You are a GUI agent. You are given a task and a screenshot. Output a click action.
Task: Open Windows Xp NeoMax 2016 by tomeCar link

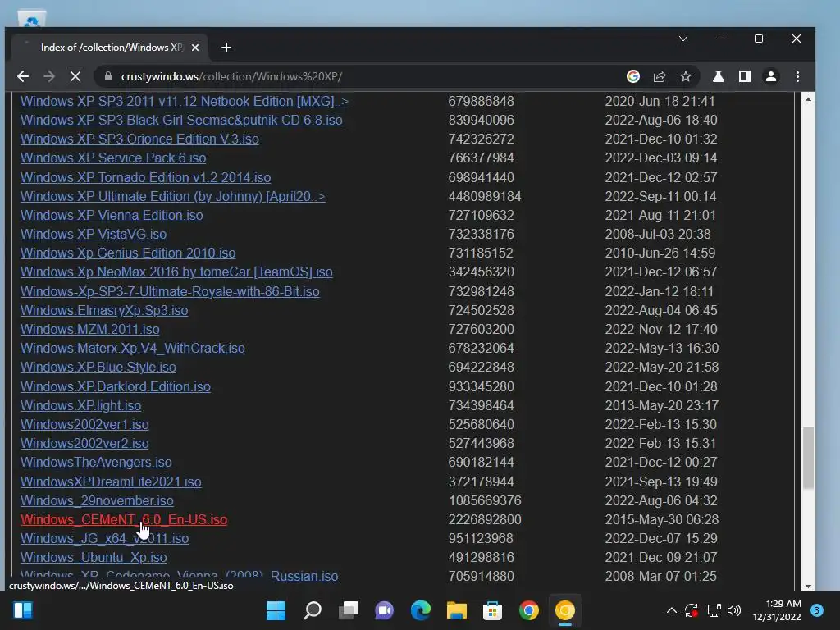coord(176,272)
